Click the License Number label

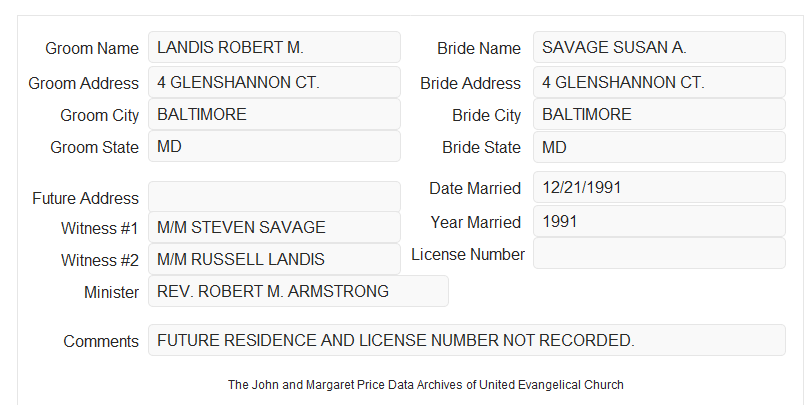tap(468, 255)
